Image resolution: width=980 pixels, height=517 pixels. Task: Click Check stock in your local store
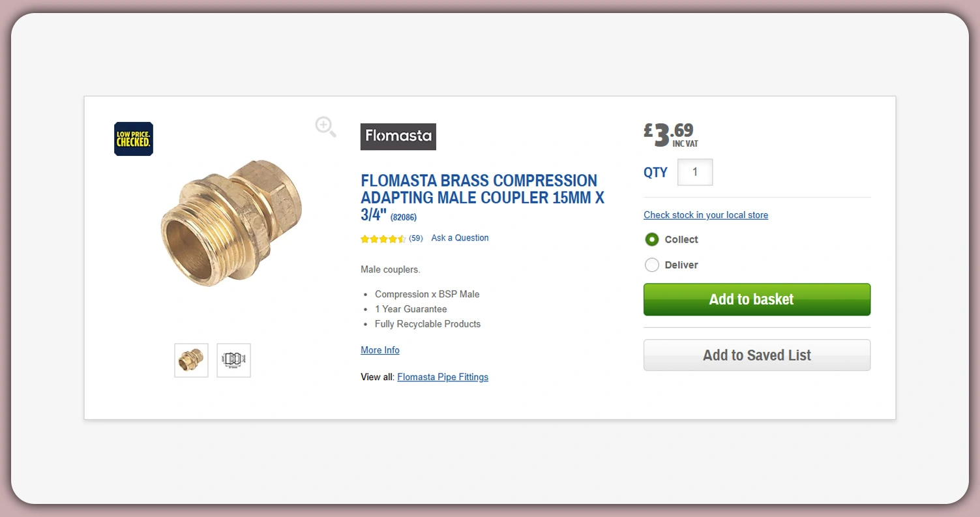tap(705, 215)
